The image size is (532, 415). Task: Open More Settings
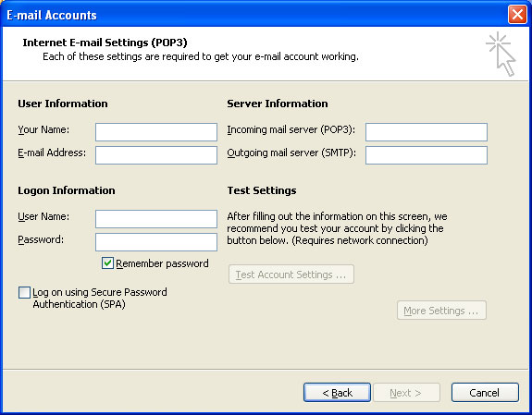tap(441, 311)
